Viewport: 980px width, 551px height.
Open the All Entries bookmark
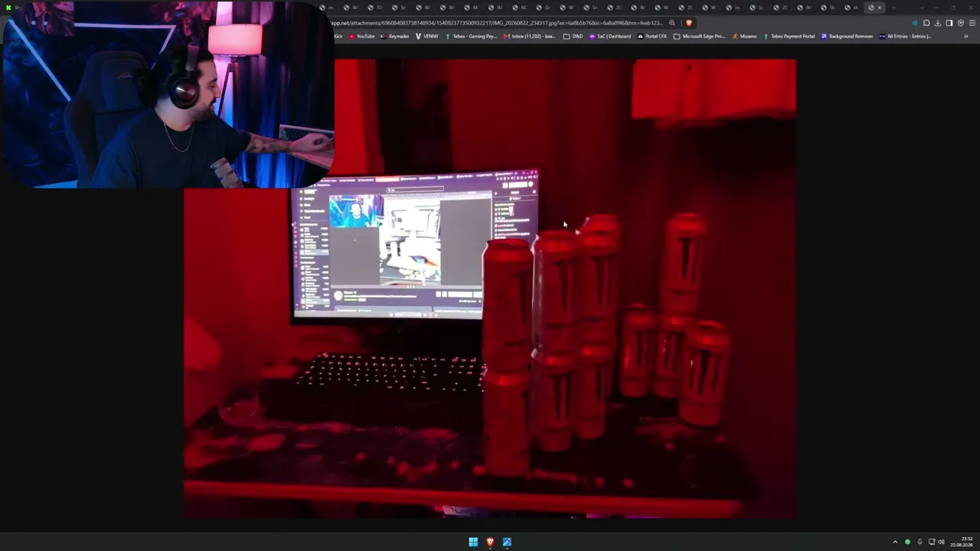[x=905, y=36]
